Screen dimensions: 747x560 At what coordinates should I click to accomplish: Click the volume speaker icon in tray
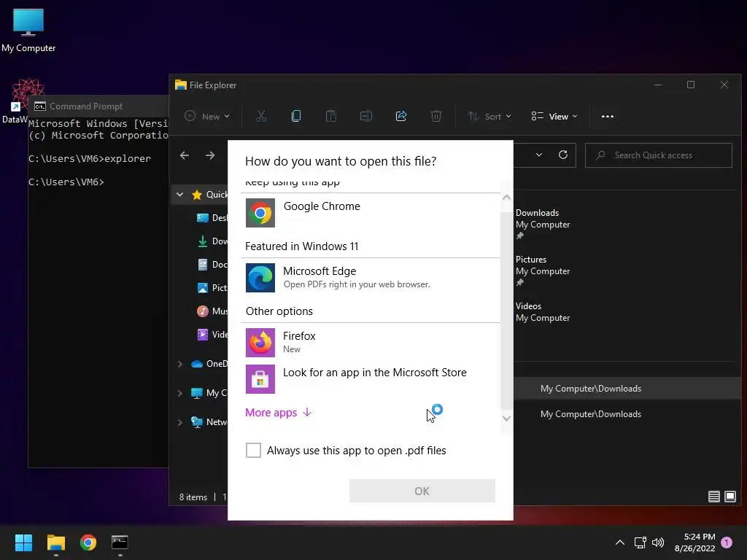[658, 542]
